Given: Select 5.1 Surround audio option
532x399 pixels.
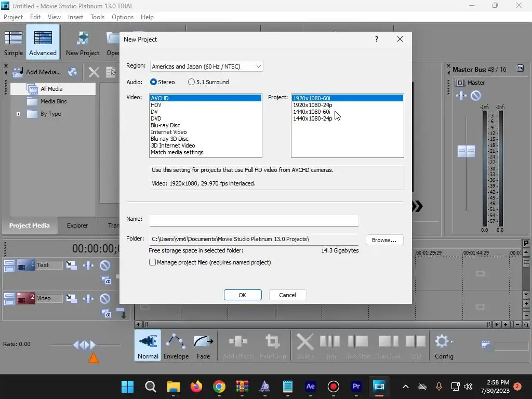Looking at the screenshot, I should click(x=208, y=82).
